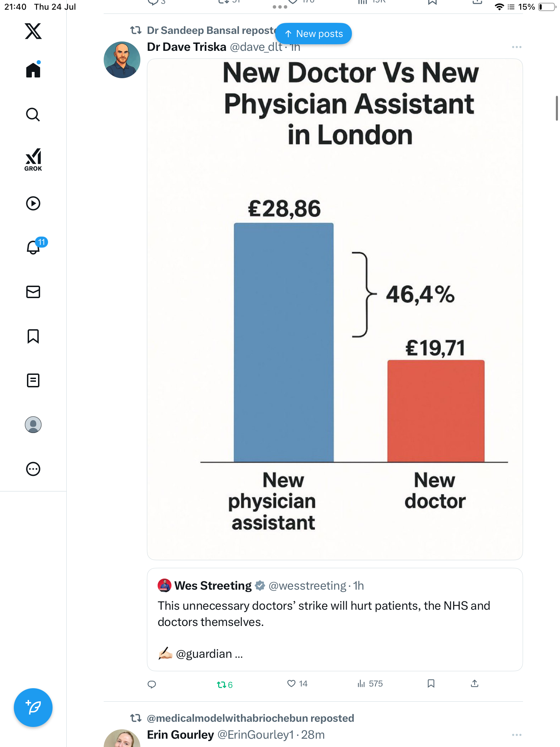Viewport: 560px width, 747px height.
Task: Toggle bookmark on Dave Triska's post
Action: 431,684
